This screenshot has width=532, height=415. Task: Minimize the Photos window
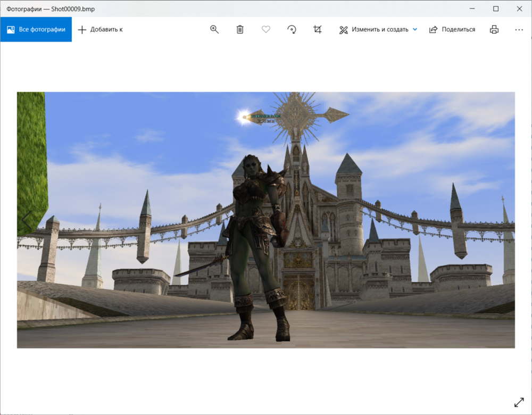[472, 9]
